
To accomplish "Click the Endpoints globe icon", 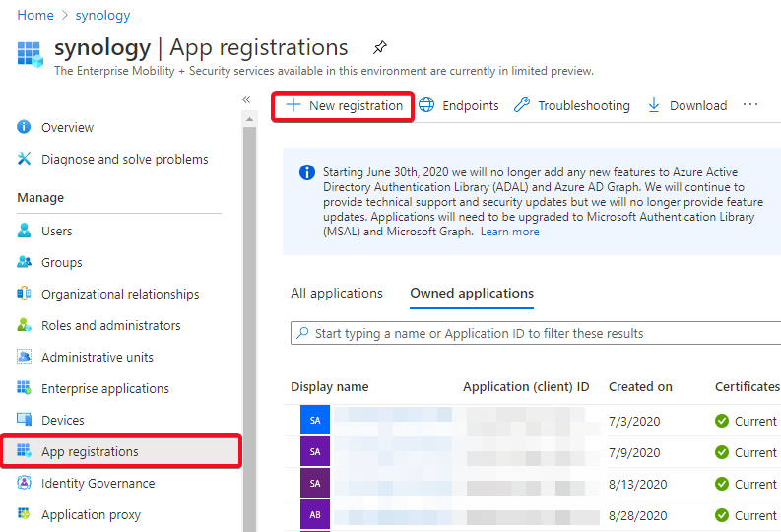I will 426,105.
